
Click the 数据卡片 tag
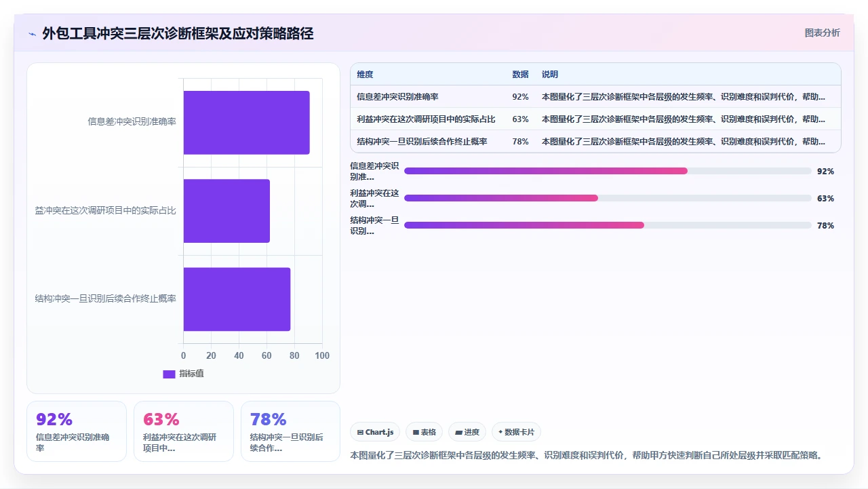tap(516, 432)
